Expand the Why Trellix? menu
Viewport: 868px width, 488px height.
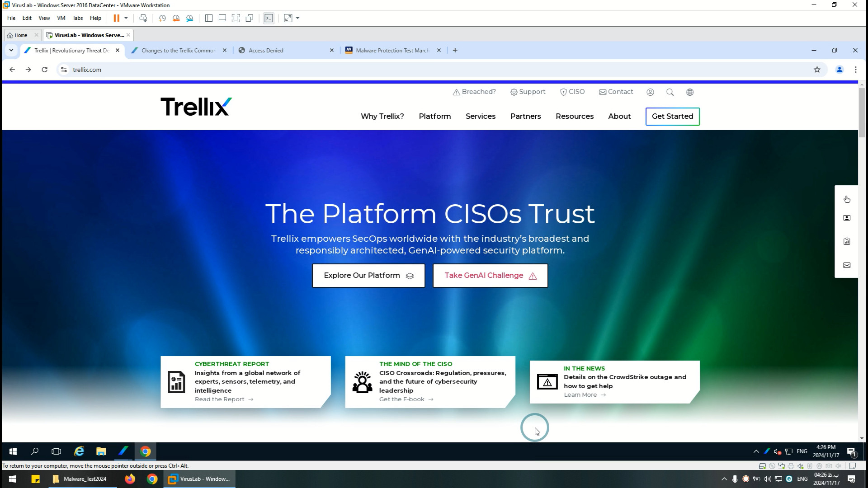tap(382, 116)
